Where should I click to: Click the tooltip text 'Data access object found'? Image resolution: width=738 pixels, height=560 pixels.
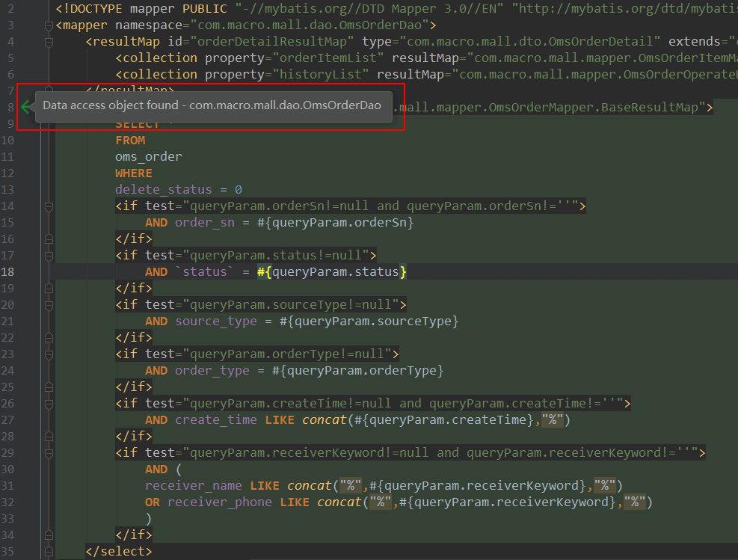[111, 105]
